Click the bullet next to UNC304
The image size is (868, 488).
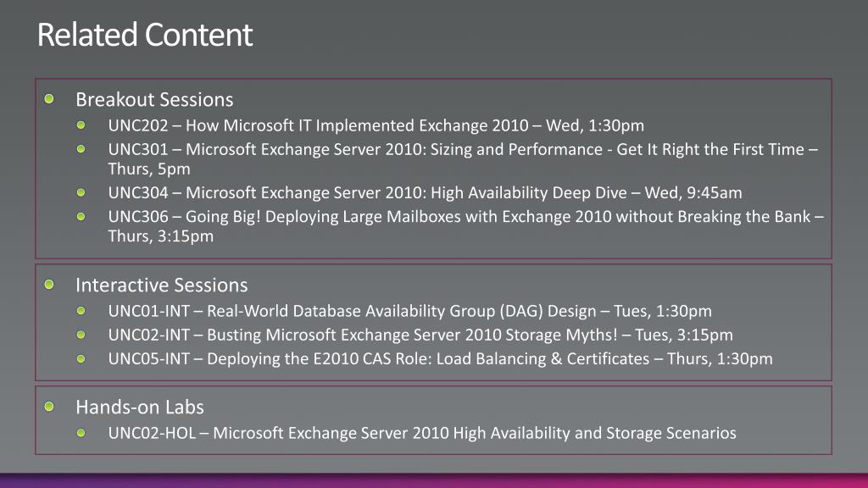[x=81, y=192]
